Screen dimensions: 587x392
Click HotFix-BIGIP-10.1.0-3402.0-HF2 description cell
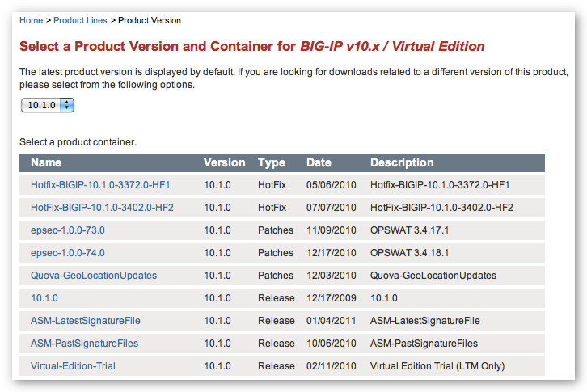click(x=441, y=208)
